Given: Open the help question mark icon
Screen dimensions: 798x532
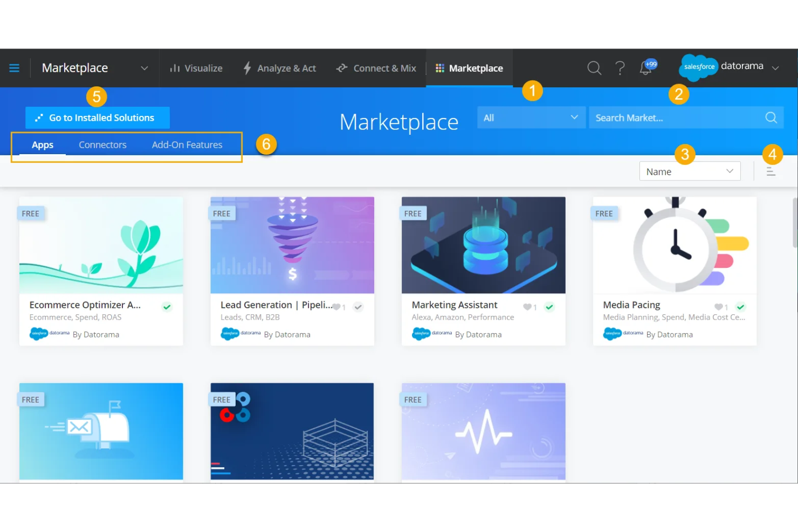Looking at the screenshot, I should click(x=620, y=68).
